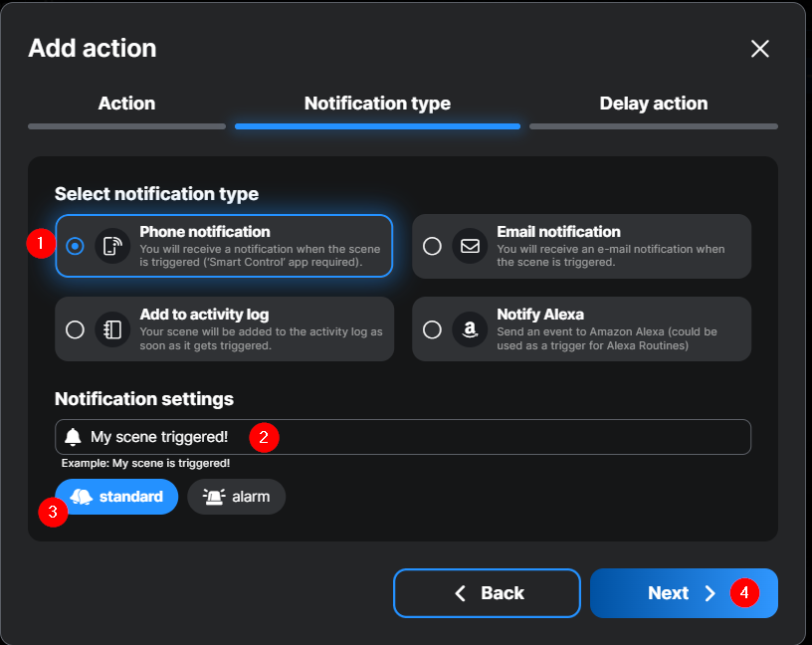Select the Phone notification radio button

[75, 246]
